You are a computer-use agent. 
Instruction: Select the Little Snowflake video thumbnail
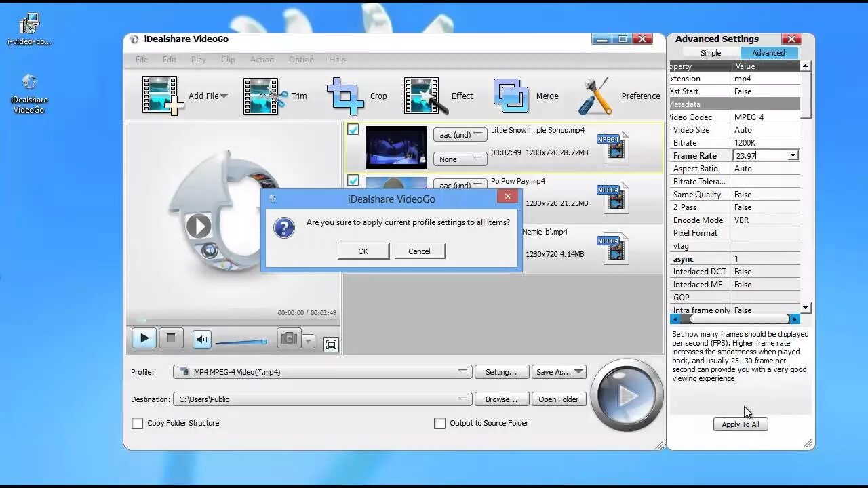(396, 147)
